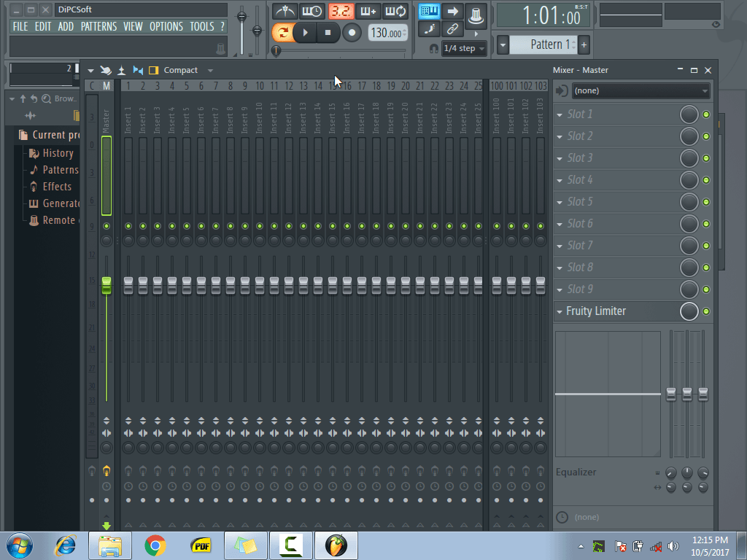Image resolution: width=747 pixels, height=560 pixels.
Task: Toggle blend recording overdub icon
Action: (x=368, y=11)
